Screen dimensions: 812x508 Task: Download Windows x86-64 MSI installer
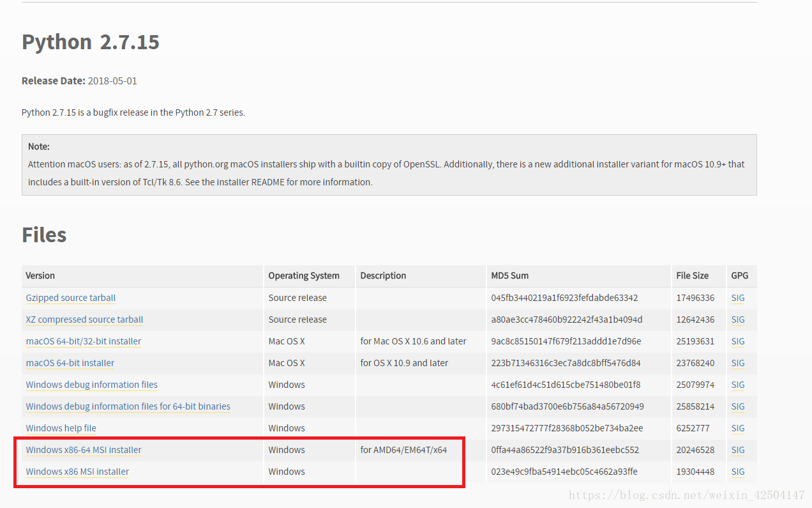point(84,450)
